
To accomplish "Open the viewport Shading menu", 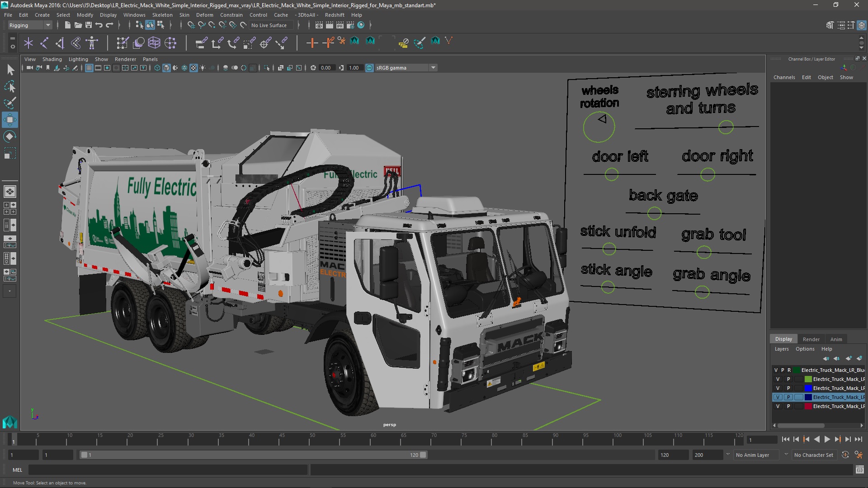I will tap(52, 59).
